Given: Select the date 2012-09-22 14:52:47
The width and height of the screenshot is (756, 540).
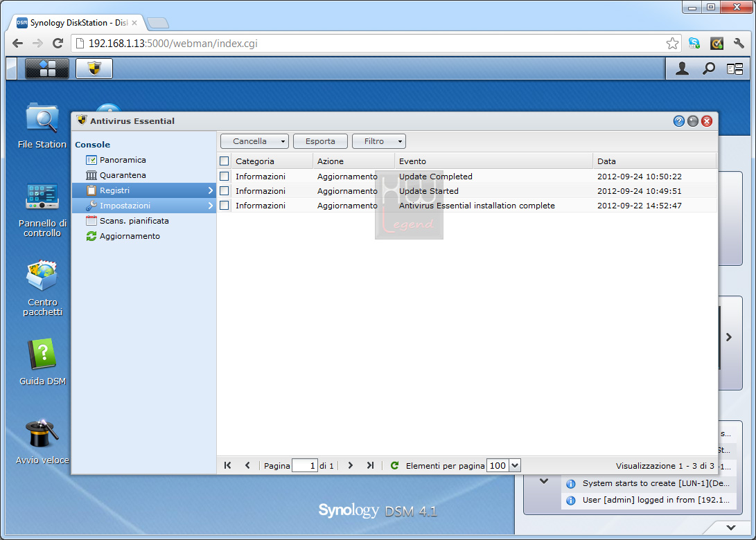Looking at the screenshot, I should (x=640, y=205).
